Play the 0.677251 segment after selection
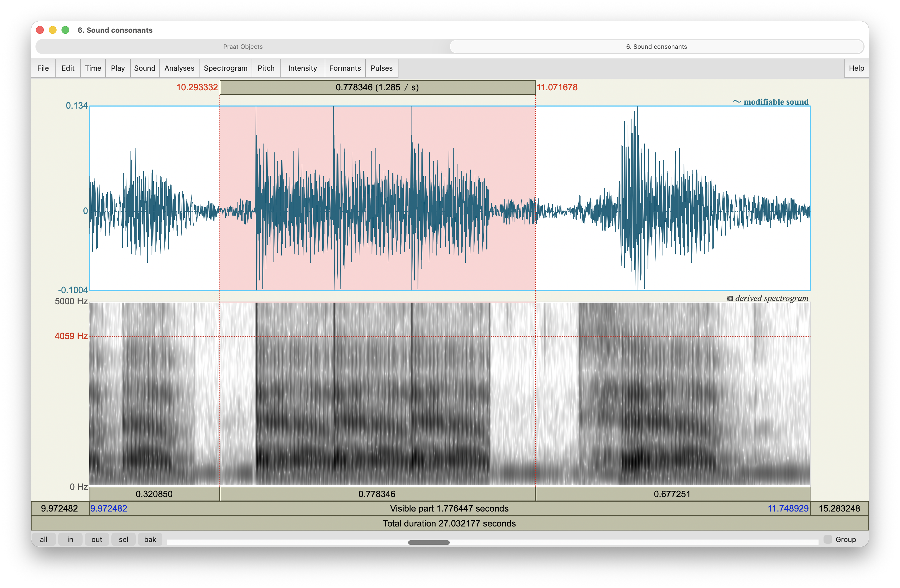 (673, 494)
